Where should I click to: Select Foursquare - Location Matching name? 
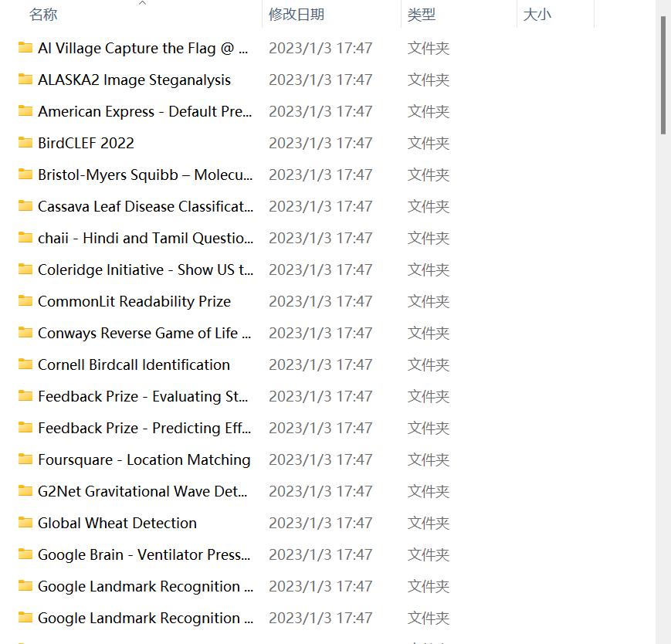[x=144, y=460]
